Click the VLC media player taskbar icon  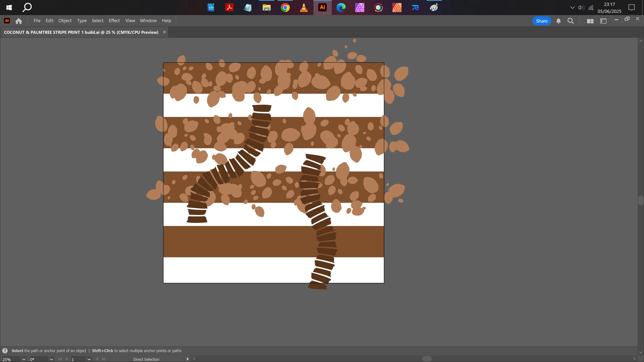coord(304,8)
